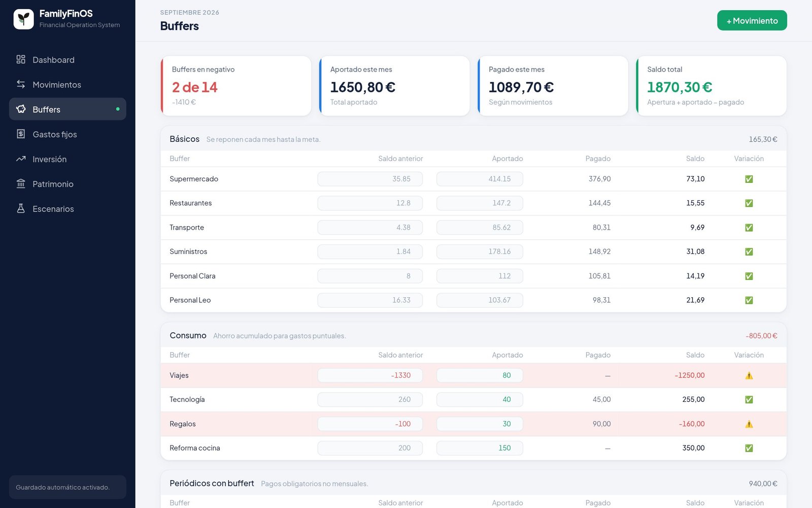This screenshot has height=508, width=812.
Task: Edit Tecnología aportado field 40
Action: [480, 399]
